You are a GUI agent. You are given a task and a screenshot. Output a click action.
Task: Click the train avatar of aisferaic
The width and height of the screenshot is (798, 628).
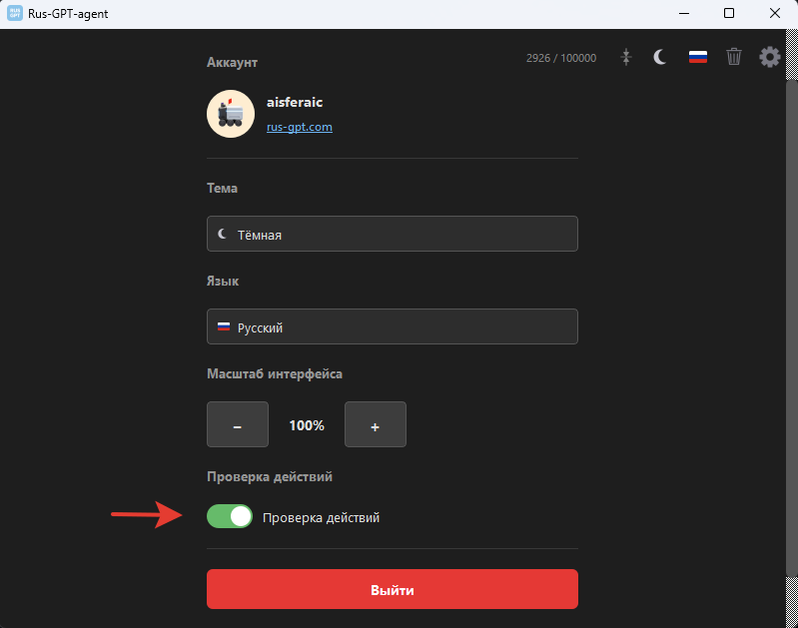click(230, 114)
